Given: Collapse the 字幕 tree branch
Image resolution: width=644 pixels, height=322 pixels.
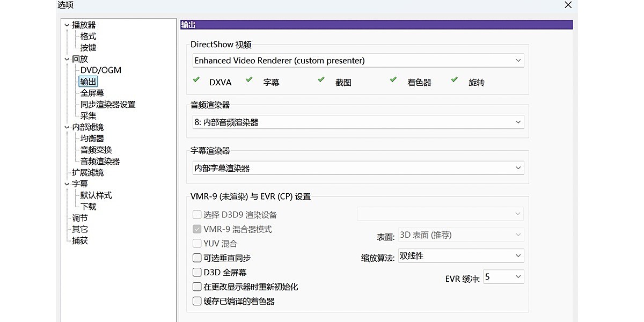Looking at the screenshot, I should 67,184.
